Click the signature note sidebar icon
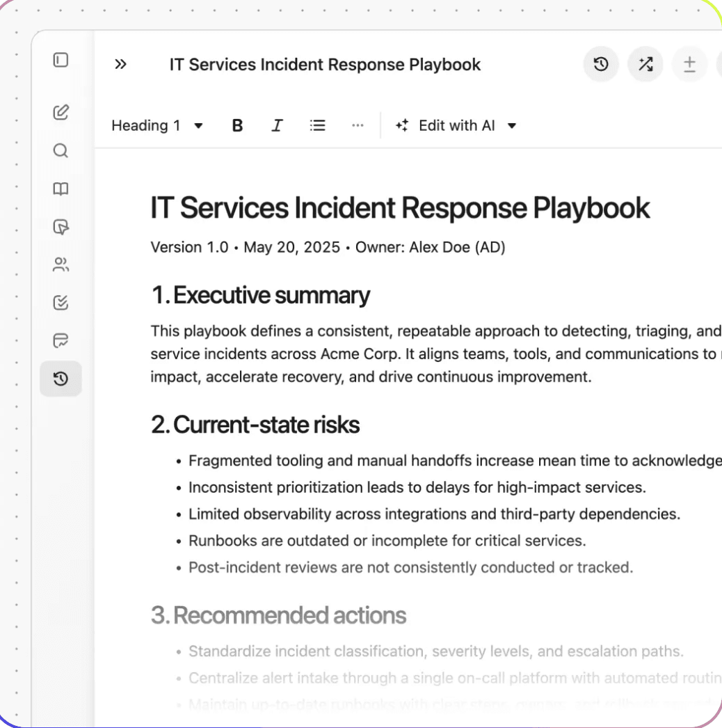This screenshot has height=728, width=722. pos(61,340)
